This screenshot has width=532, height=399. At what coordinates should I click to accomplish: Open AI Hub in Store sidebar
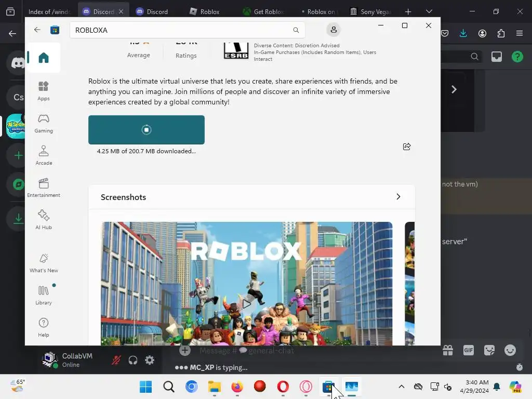[44, 220]
